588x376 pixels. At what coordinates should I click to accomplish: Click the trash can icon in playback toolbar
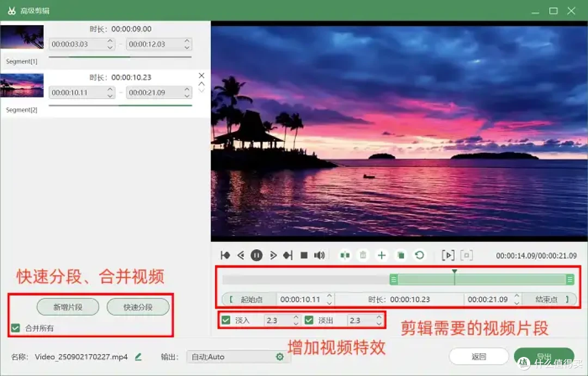pos(363,255)
